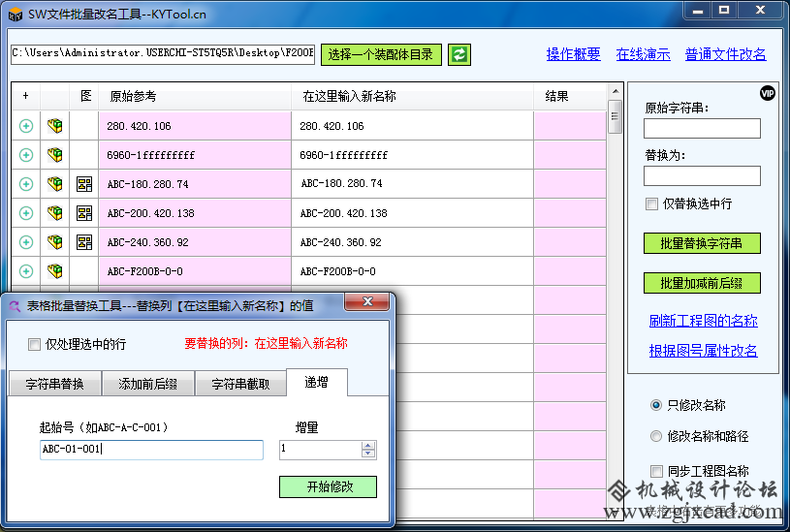Expand row ABC-240.360.92 with plus icon
Viewport: 790px width, 532px height.
26,242
